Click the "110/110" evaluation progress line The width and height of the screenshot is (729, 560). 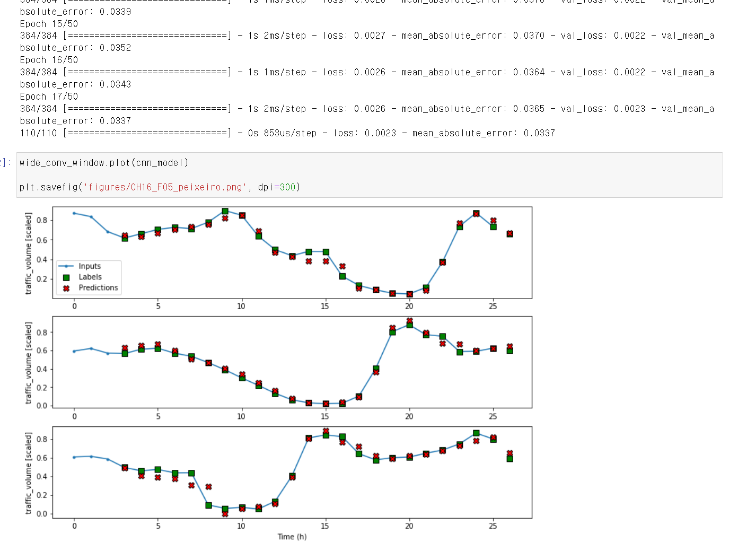[287, 133]
